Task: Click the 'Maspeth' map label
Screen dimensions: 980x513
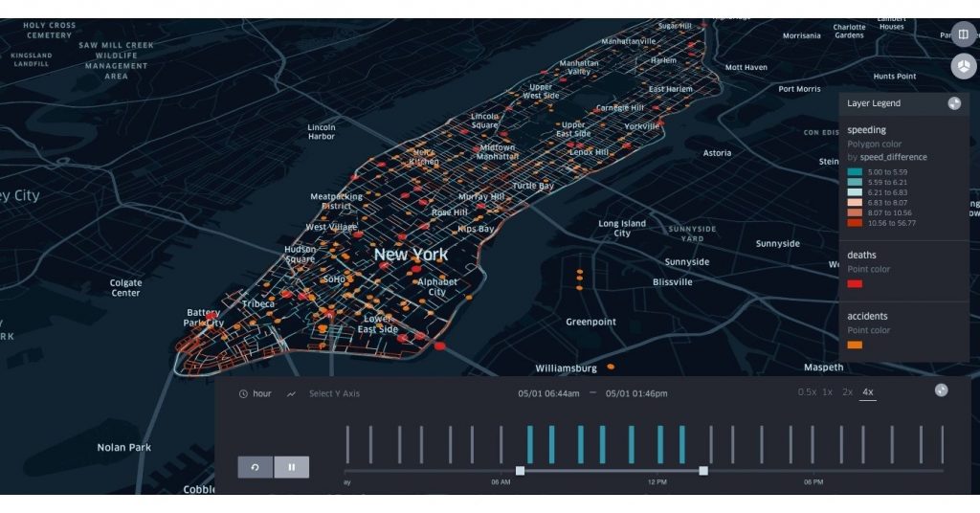Action: click(x=823, y=368)
